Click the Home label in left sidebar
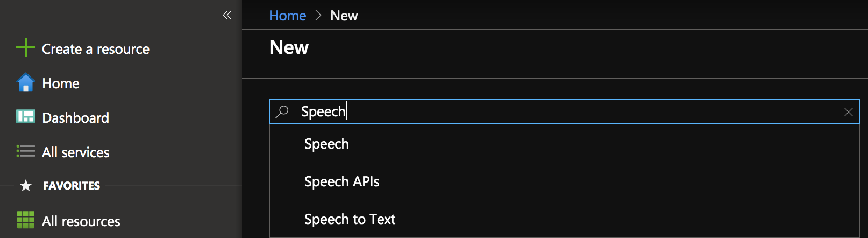This screenshot has width=868, height=238. (60, 83)
